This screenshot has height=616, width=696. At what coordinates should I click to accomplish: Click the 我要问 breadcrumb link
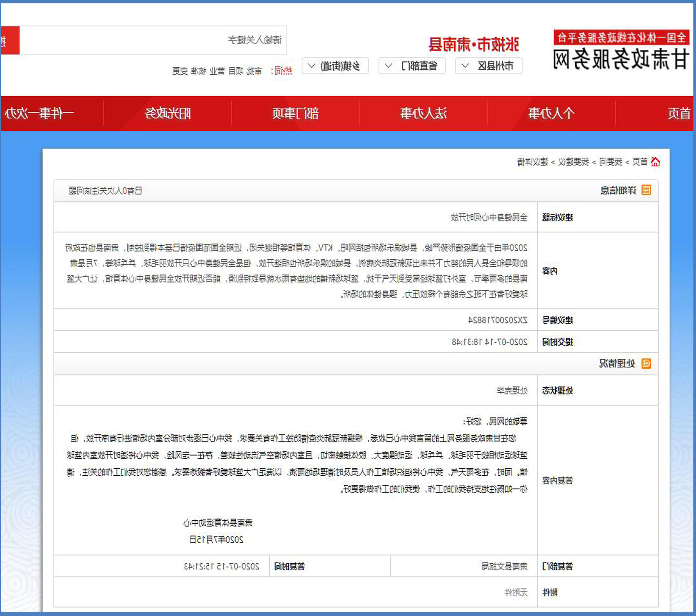[x=611, y=162]
